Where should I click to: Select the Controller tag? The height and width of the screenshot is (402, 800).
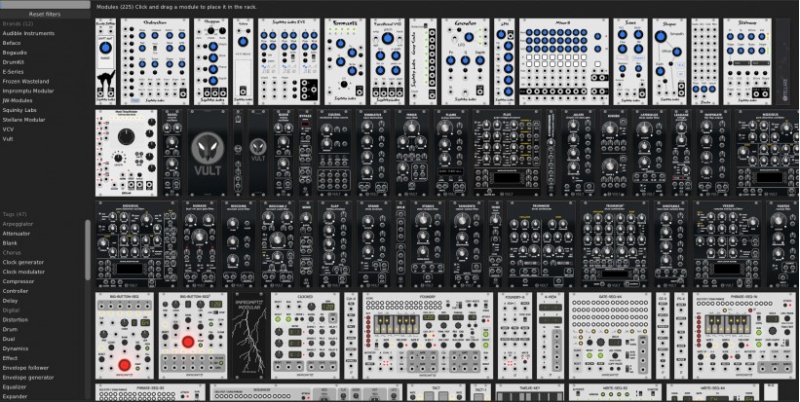[x=15, y=291]
